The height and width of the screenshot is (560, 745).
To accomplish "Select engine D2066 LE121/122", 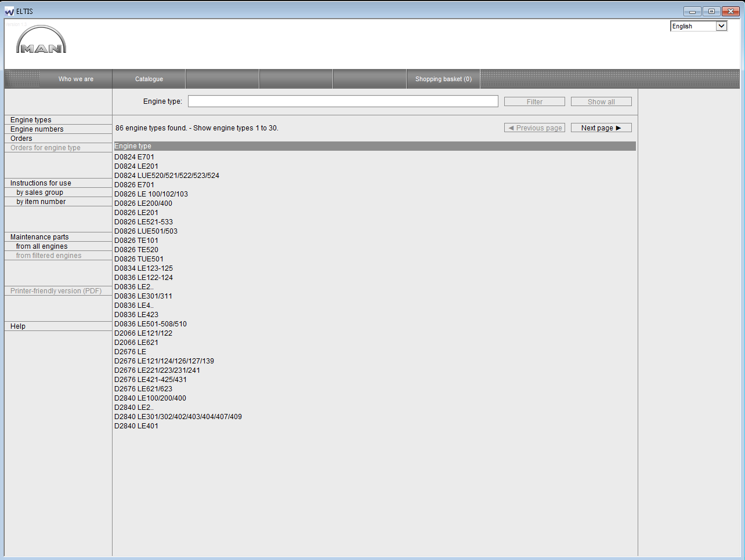I will pyautogui.click(x=143, y=333).
